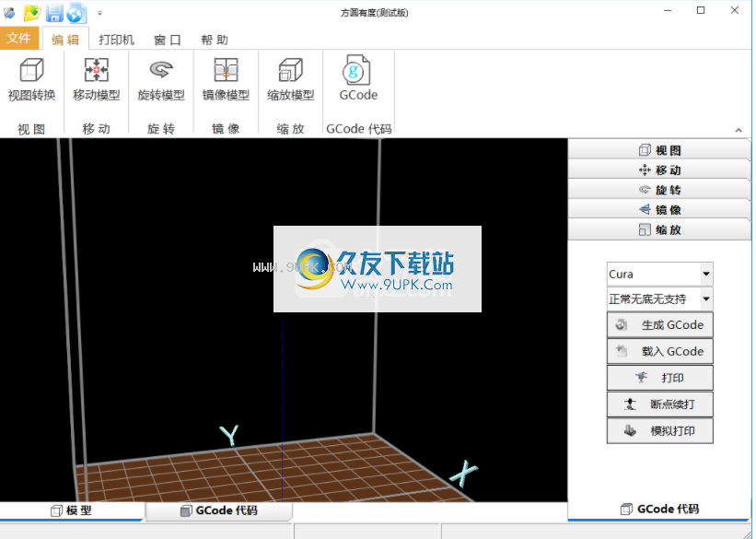This screenshot has height=539, width=756.
Task: Open the 正常无底无支持 profile dropdown
Action: pyautogui.click(x=659, y=299)
